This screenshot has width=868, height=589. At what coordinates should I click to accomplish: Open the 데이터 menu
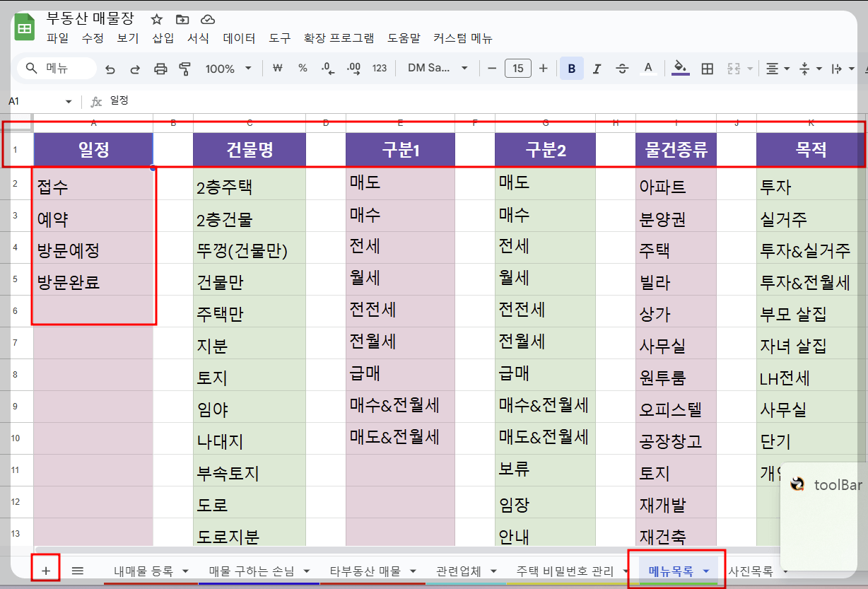pyautogui.click(x=239, y=39)
